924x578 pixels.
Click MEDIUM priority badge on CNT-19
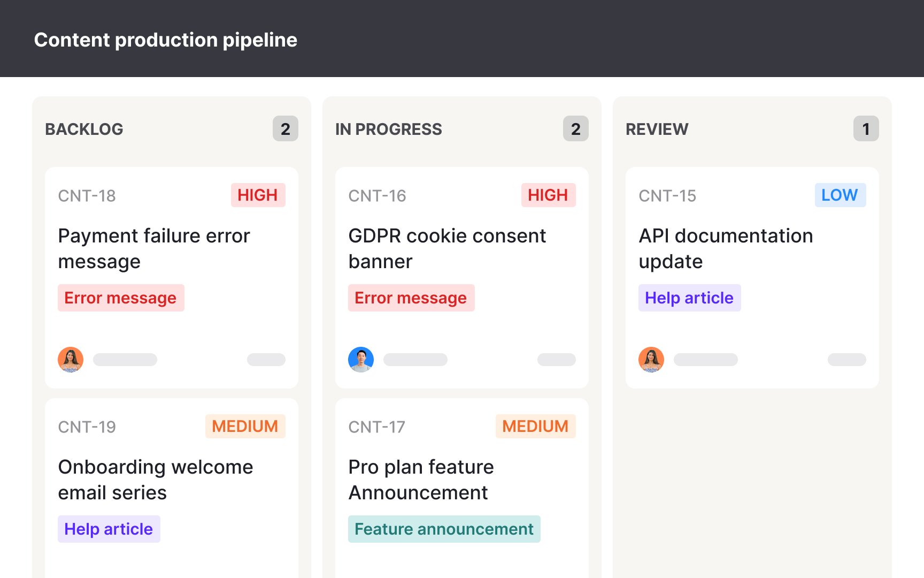tap(245, 427)
